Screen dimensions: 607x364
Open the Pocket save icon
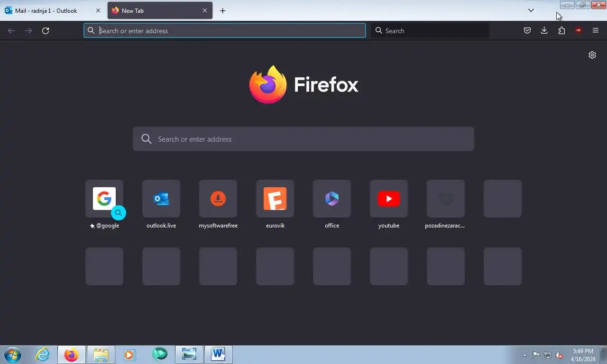527,31
